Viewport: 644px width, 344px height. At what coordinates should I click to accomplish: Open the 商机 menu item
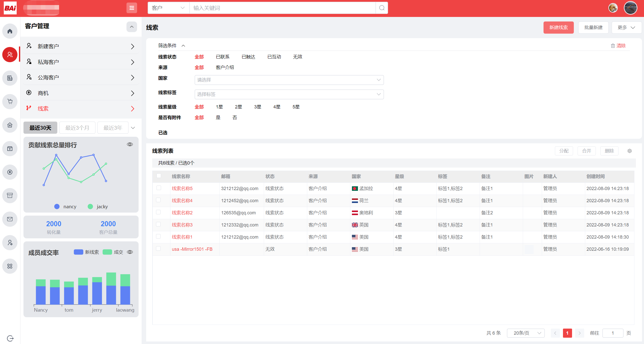(81, 93)
